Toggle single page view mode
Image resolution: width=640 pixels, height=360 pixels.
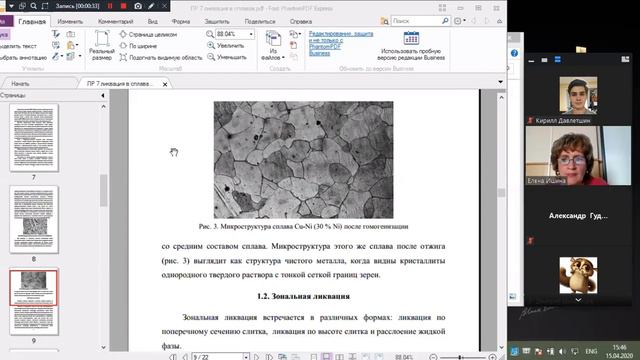313,357
